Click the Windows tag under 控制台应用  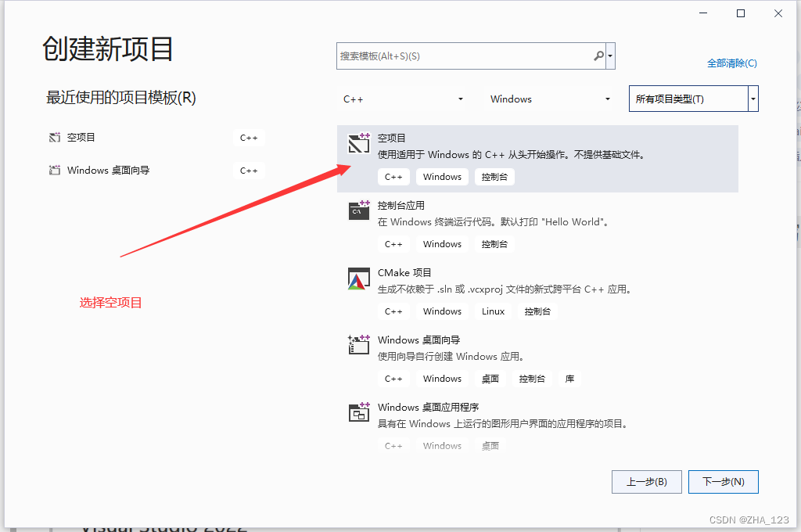click(443, 244)
